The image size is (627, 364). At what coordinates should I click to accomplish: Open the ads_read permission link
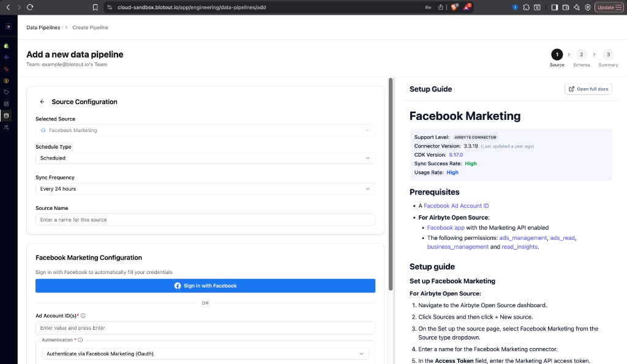click(562, 238)
